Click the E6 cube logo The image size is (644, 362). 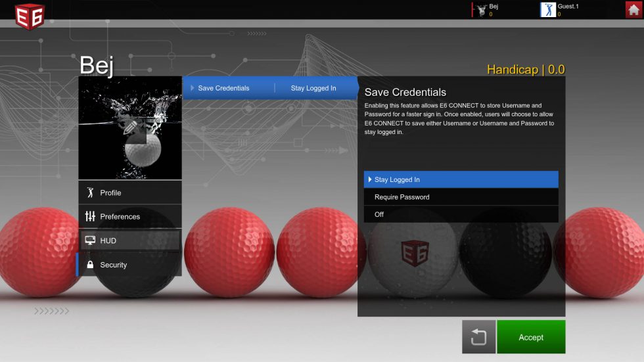30,16
